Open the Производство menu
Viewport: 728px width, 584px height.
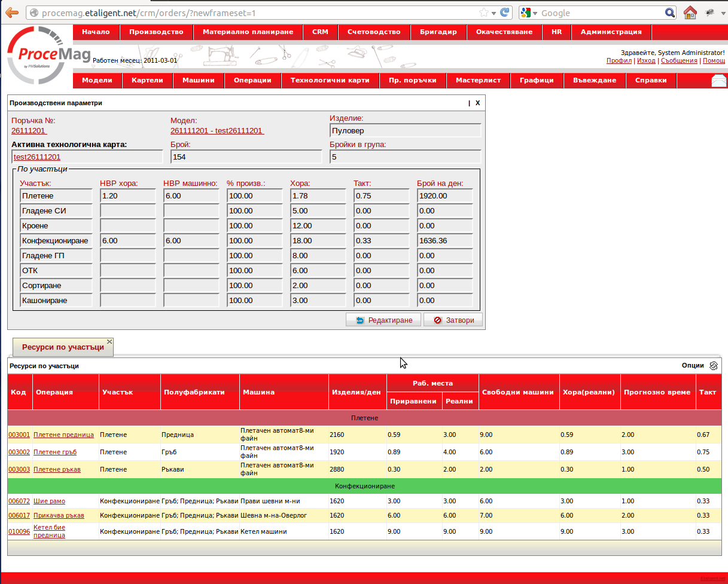coord(156,32)
